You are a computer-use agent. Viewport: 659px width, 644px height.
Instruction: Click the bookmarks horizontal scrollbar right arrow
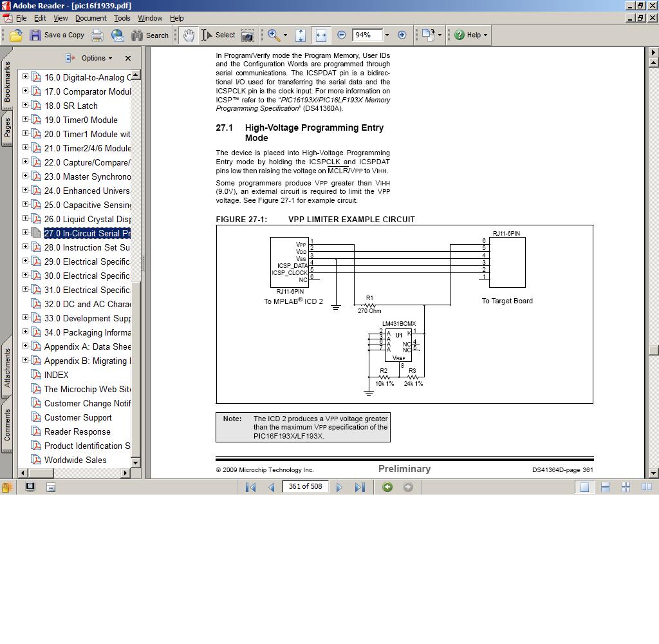tap(125, 473)
